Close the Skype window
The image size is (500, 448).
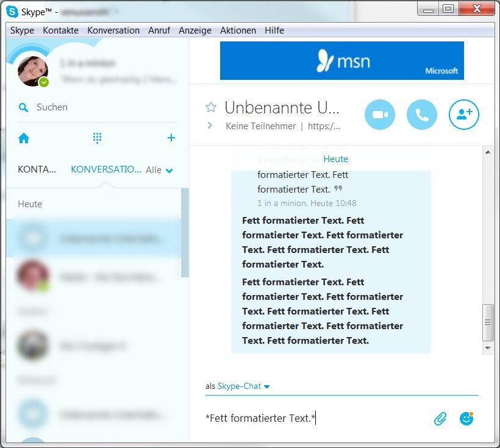click(x=477, y=9)
